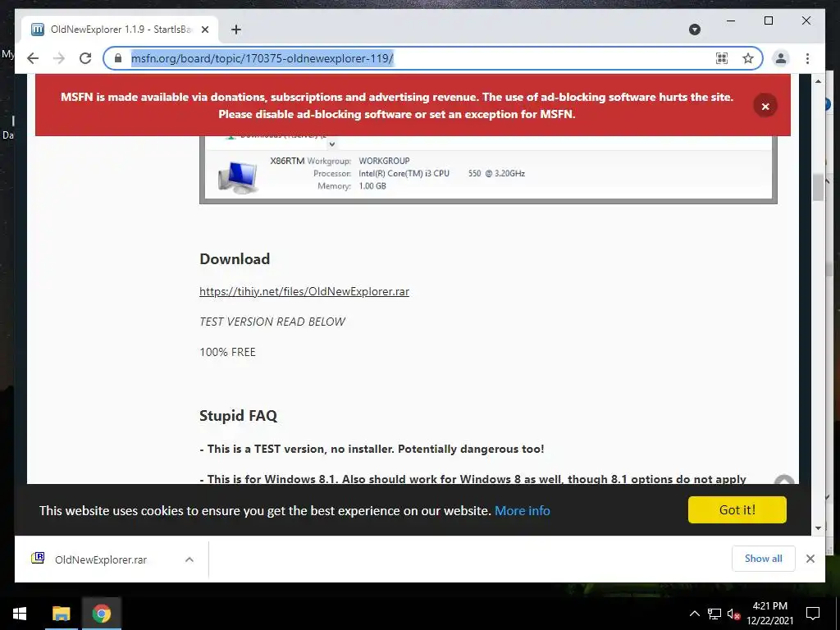840x630 pixels.
Task: Open the network tray icon
Action: tap(714, 614)
